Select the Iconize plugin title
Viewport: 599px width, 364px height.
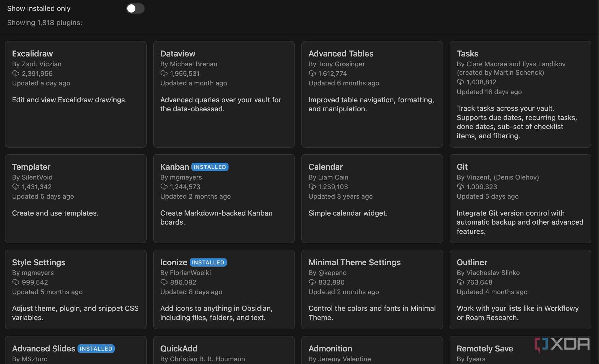174,262
